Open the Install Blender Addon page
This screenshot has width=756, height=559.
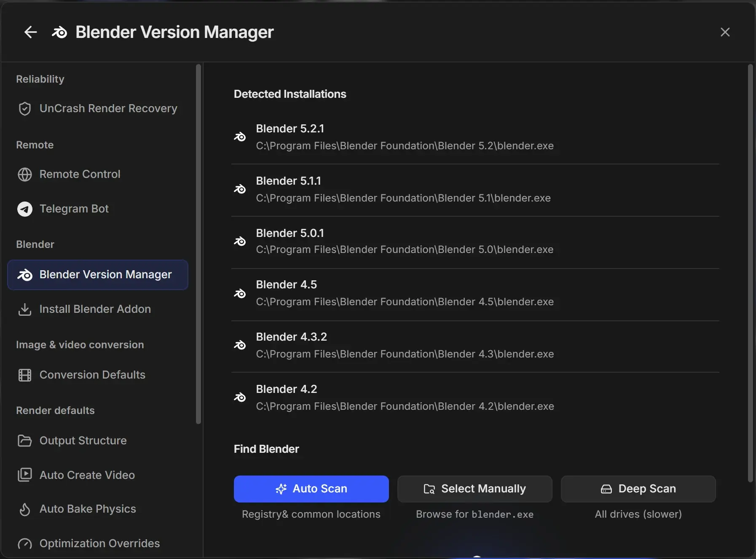click(98, 309)
